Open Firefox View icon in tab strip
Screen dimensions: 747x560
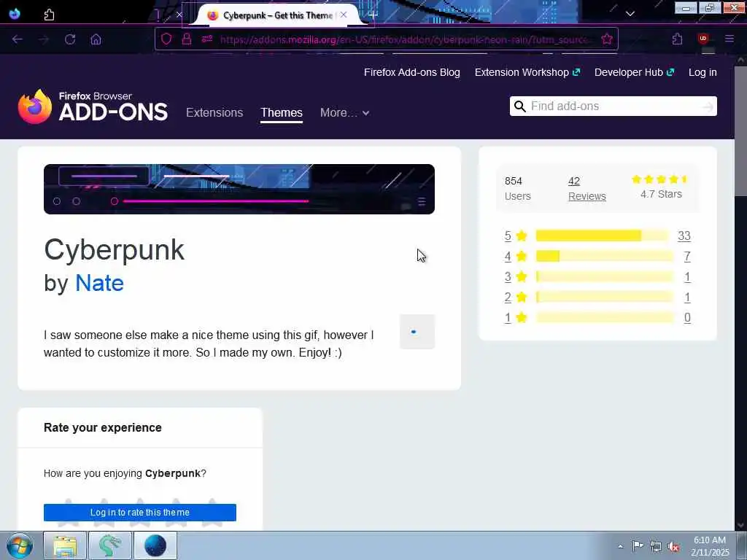click(x=15, y=14)
